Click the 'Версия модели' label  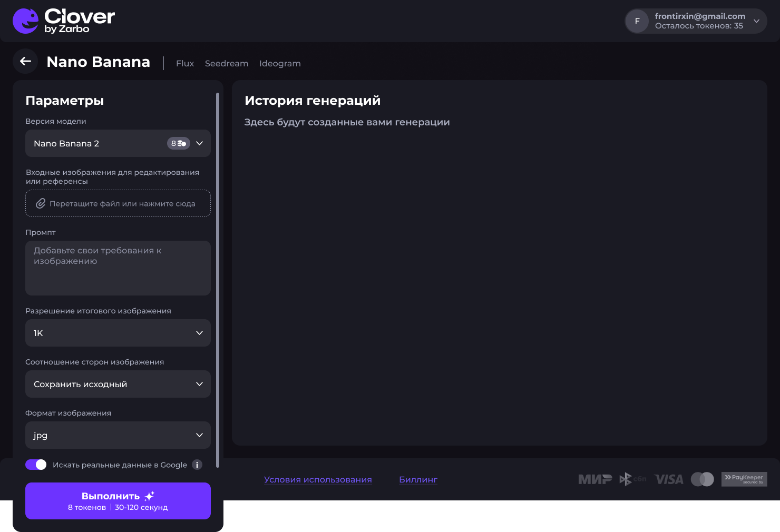56,121
